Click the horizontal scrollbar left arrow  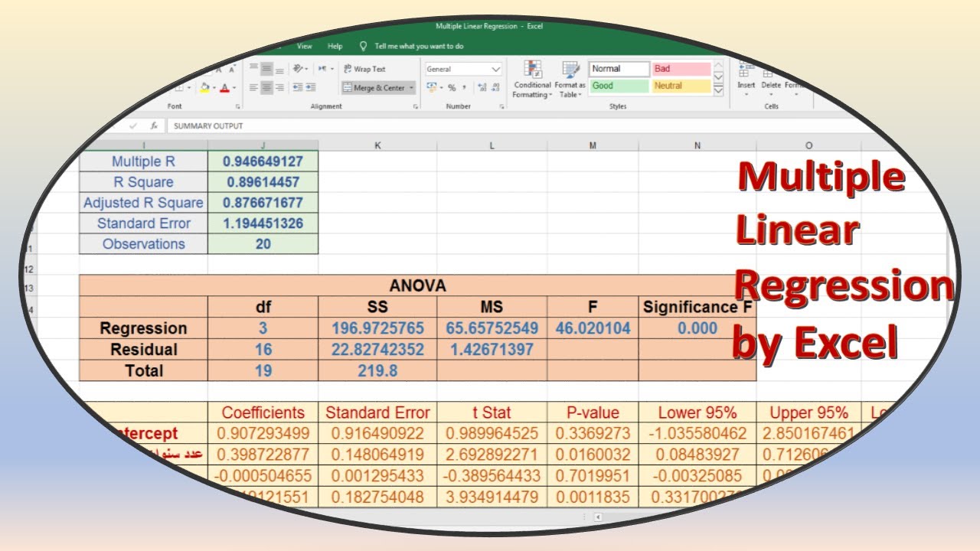598,517
